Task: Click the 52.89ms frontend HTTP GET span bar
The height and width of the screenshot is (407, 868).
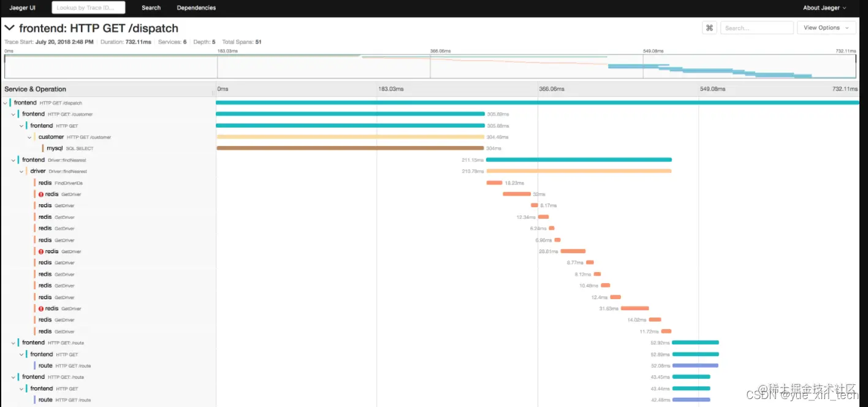Action: (695, 354)
